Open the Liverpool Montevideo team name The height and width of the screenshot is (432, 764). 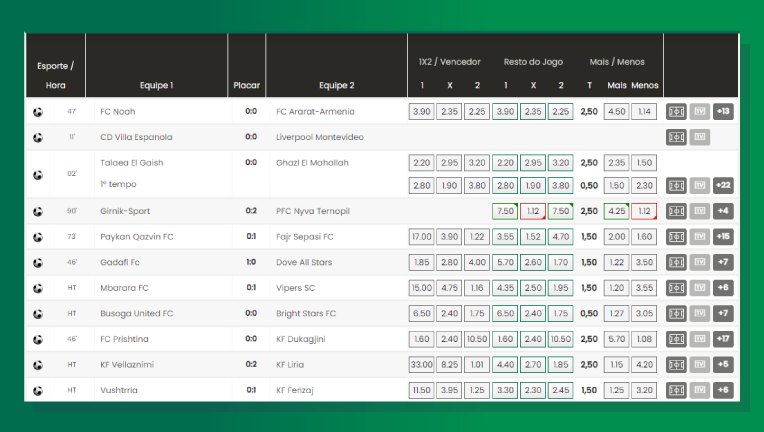coord(320,137)
